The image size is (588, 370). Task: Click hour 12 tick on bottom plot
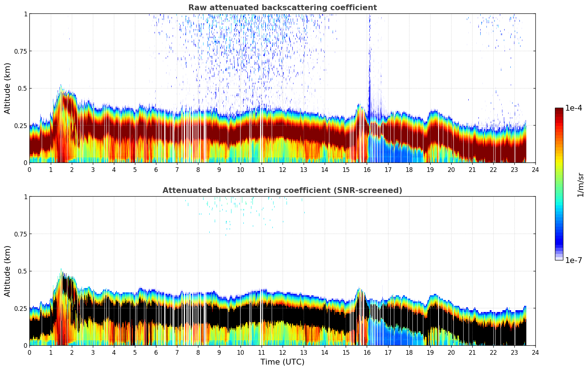pos(283,352)
